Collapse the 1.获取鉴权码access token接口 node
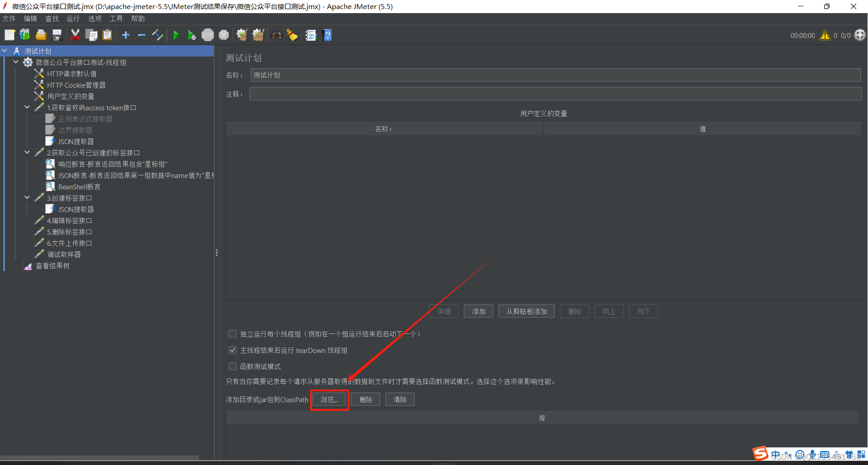 click(x=28, y=108)
